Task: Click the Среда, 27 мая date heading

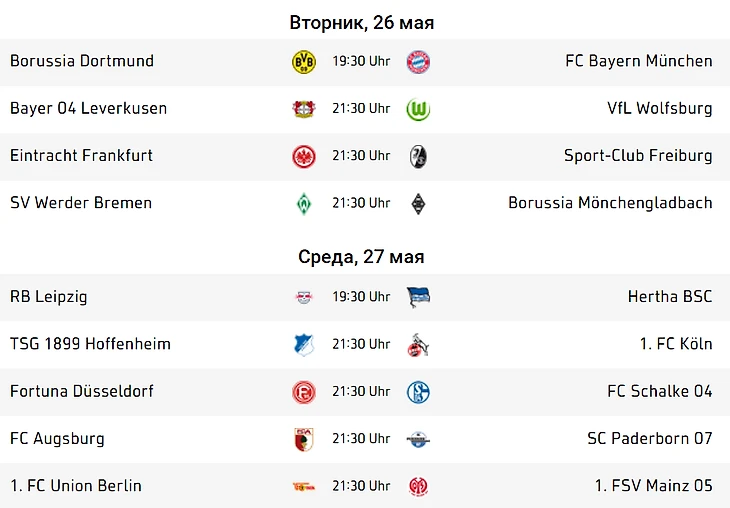Action: click(361, 257)
